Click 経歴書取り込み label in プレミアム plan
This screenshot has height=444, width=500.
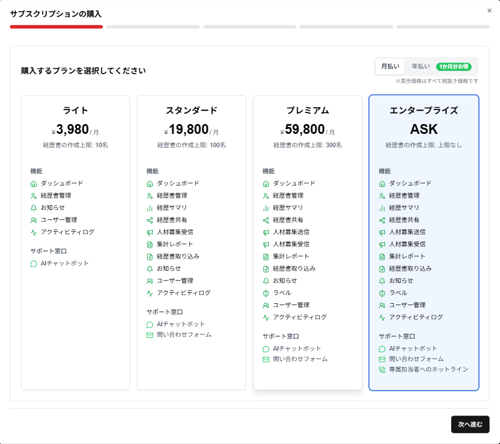pyautogui.click(x=294, y=269)
